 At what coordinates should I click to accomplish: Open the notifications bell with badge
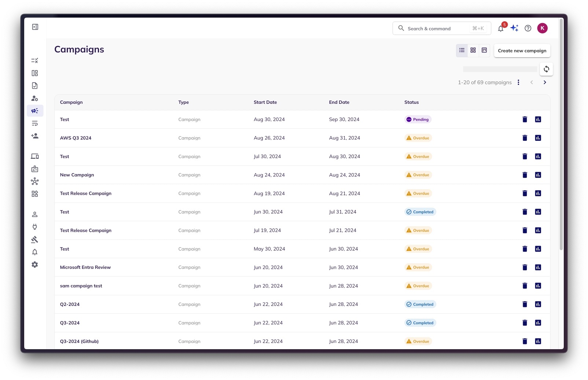point(501,28)
